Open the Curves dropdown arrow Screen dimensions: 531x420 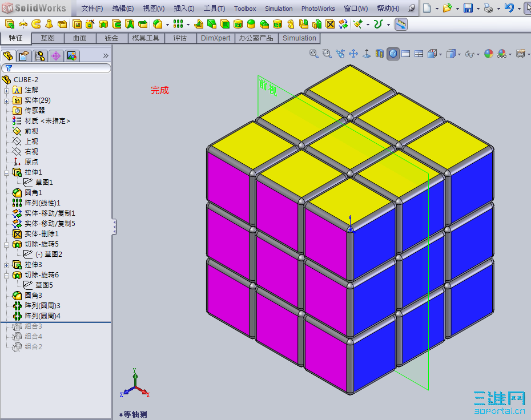[388, 25]
